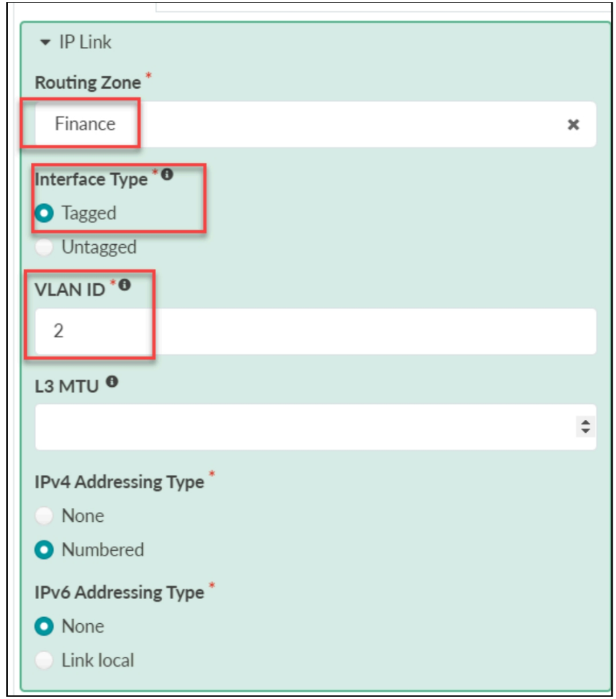Clear the Finance routing zone selection
This screenshot has height=699, width=616.
tap(573, 125)
